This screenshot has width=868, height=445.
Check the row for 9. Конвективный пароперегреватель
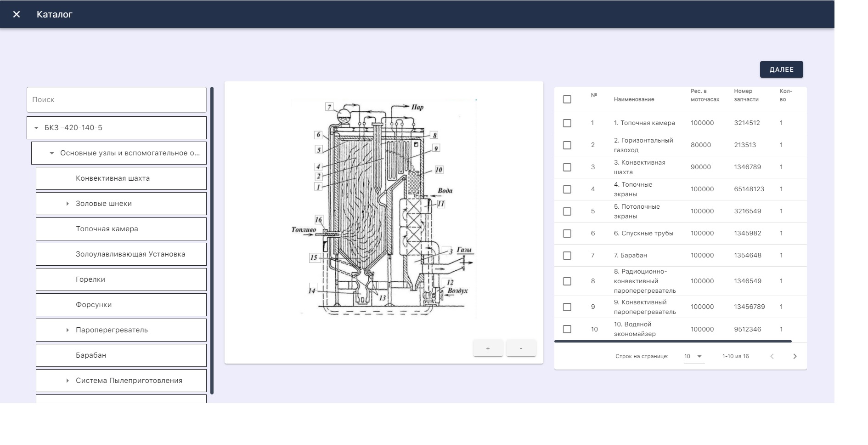point(567,307)
